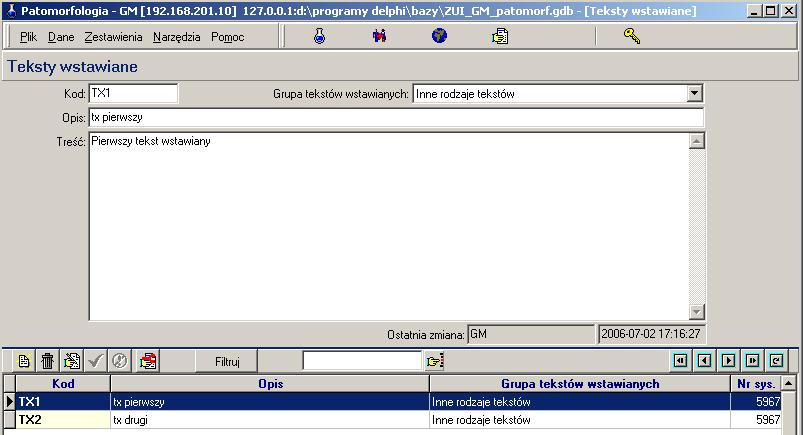Open the Zestawienia menu

coord(113,37)
